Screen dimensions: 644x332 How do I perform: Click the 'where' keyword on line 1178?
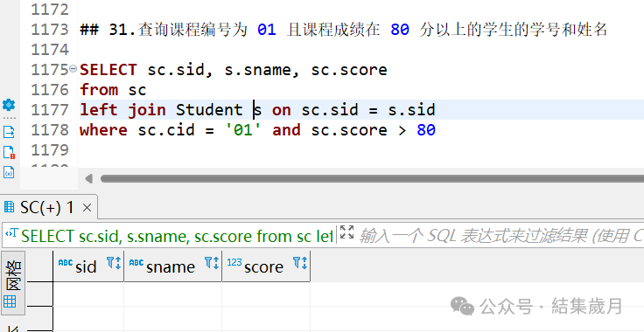[103, 130]
